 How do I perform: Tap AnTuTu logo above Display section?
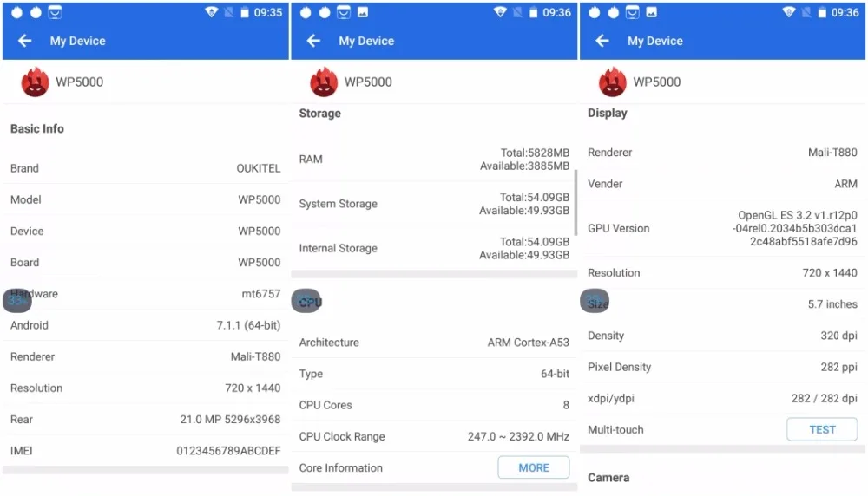[x=612, y=82]
